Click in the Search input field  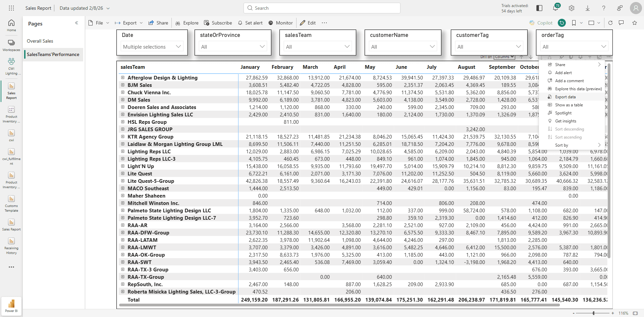322,8
